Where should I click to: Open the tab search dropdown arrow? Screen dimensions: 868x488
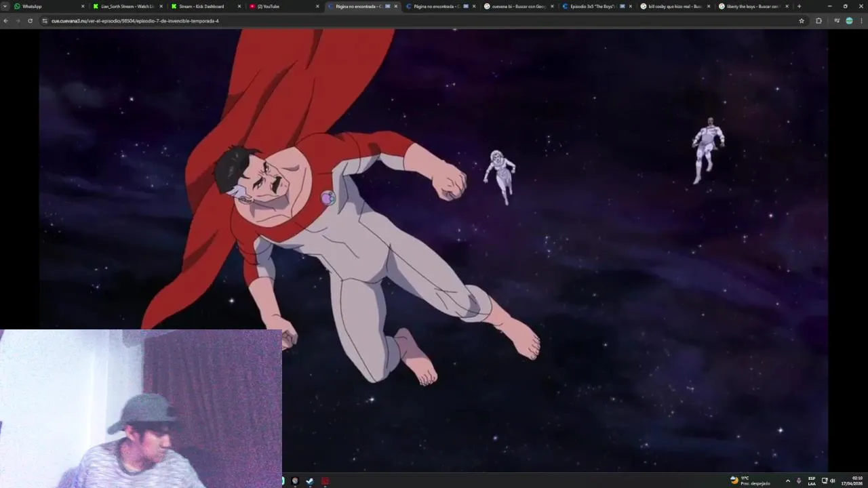click(5, 6)
